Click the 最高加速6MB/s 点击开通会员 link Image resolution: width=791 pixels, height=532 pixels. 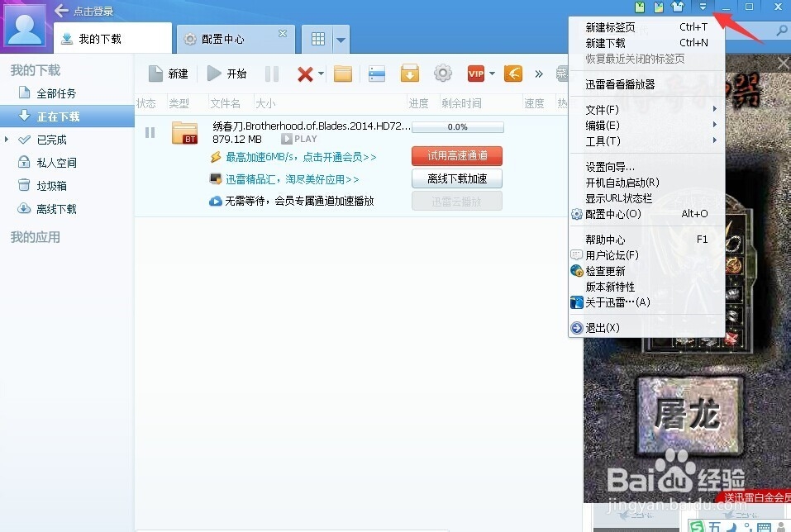[x=301, y=157]
